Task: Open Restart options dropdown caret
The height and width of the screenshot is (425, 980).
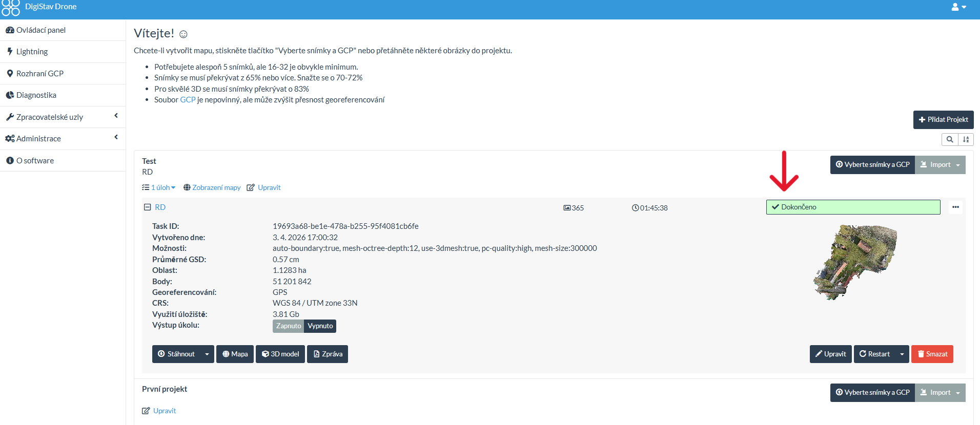Action: (902, 354)
